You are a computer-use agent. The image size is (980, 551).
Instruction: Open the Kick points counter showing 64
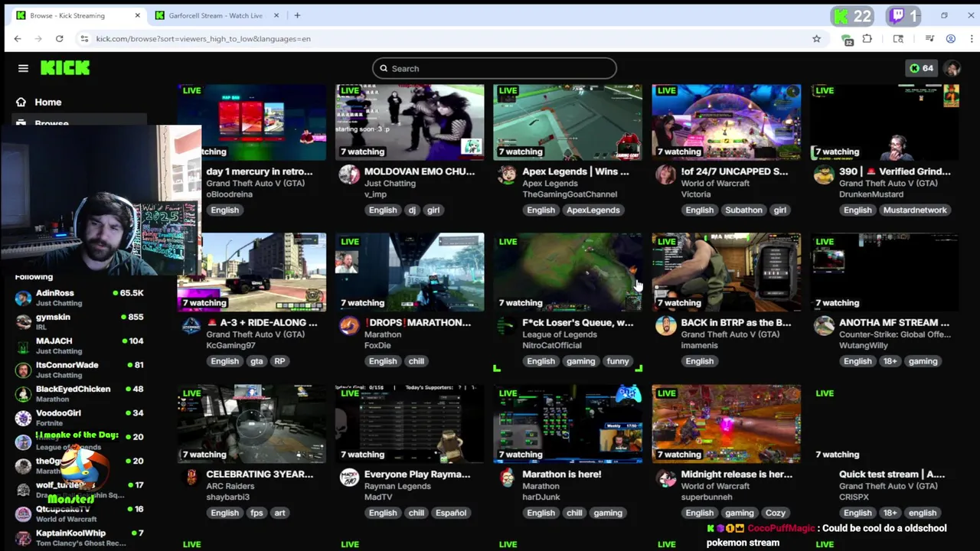[x=921, y=68]
